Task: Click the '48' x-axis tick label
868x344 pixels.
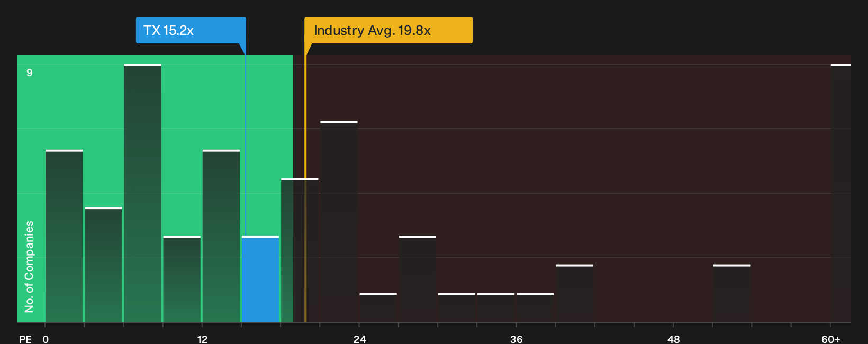Action: coord(673,339)
